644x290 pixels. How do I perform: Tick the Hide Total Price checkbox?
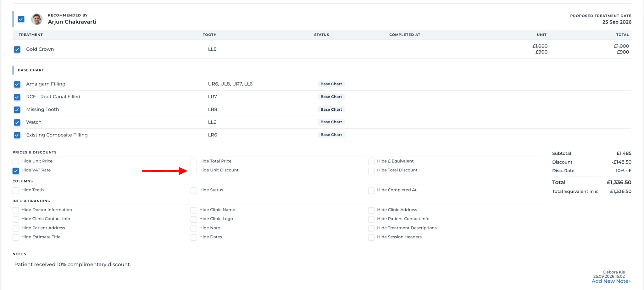click(194, 162)
